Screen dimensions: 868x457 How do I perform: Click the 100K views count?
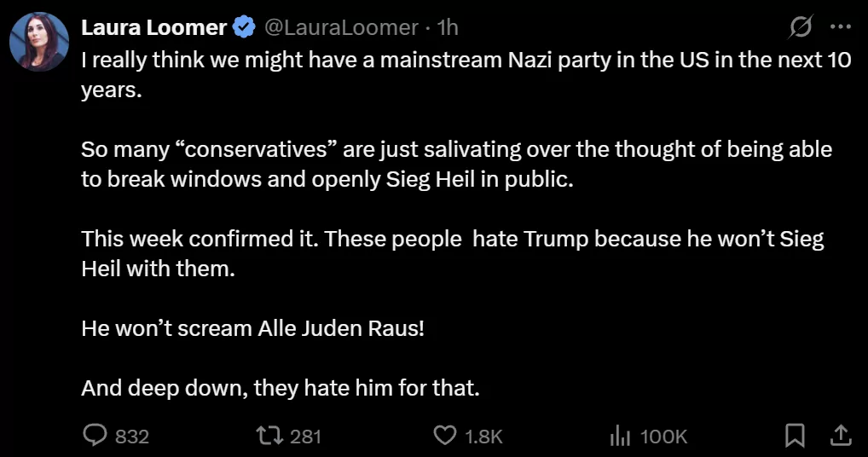point(663,437)
